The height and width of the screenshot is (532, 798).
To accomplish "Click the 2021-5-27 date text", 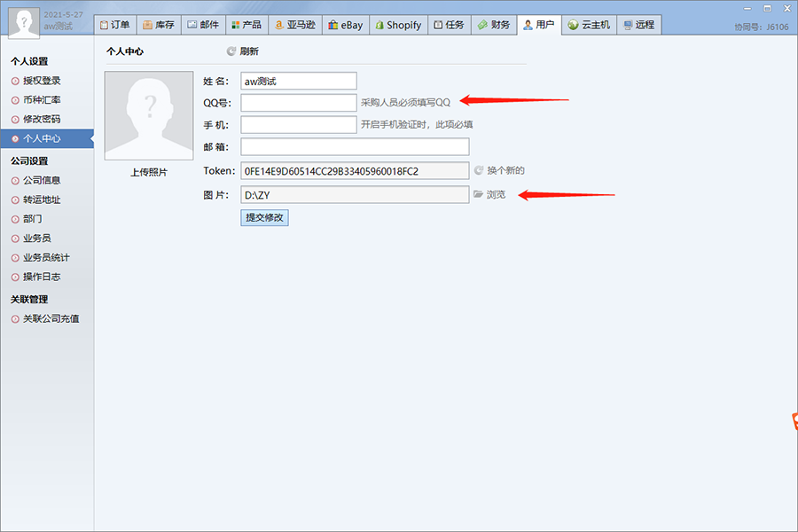I will point(63,15).
